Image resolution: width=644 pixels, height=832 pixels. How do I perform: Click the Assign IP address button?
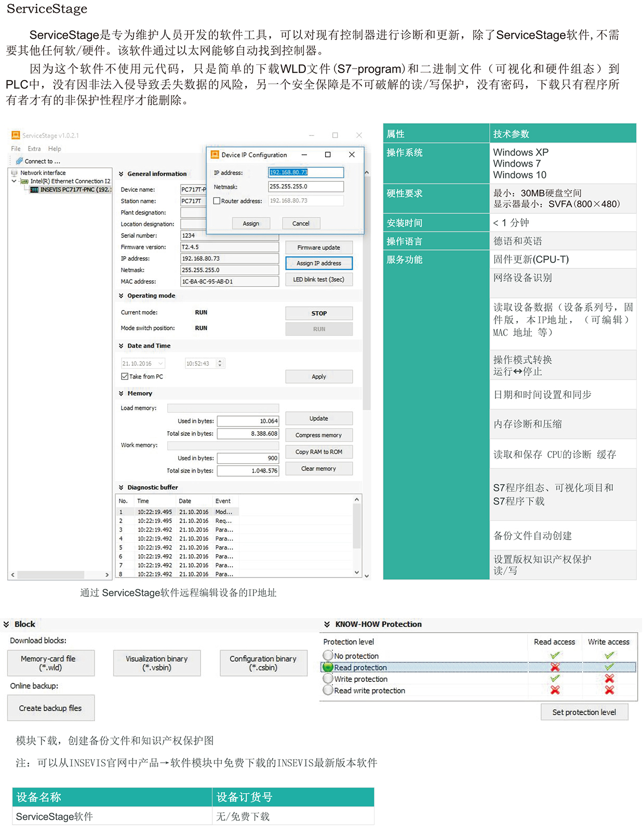(x=319, y=263)
